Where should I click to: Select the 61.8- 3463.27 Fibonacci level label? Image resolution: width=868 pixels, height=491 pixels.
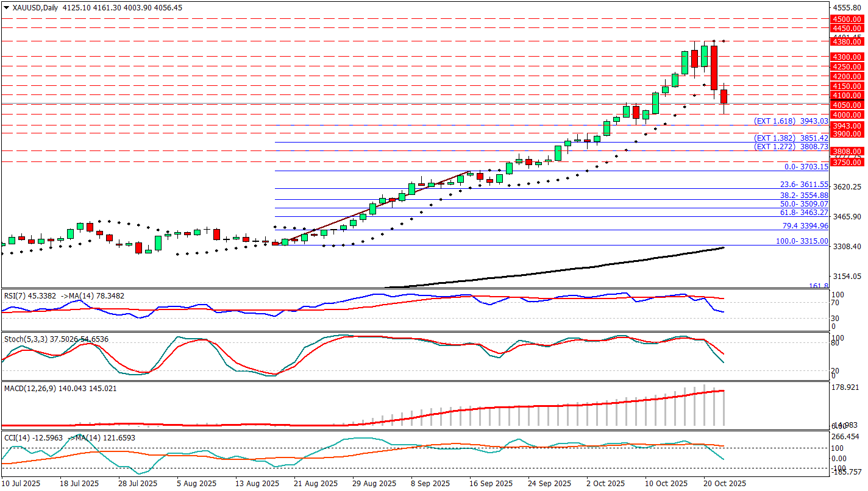pos(804,213)
